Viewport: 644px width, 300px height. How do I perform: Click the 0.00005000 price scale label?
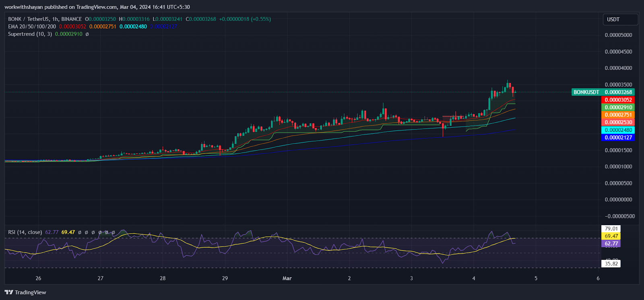pos(618,35)
